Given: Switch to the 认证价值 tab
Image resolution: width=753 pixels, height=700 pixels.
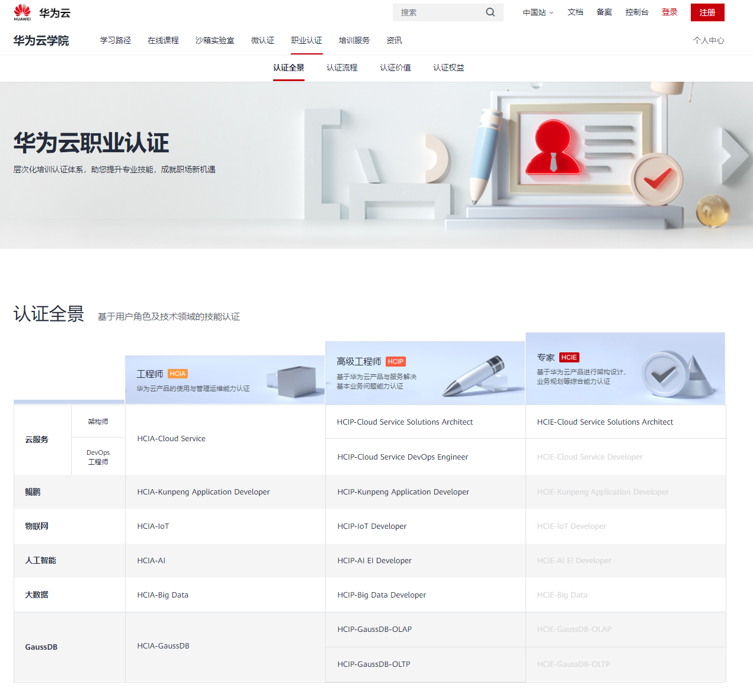Looking at the screenshot, I should pyautogui.click(x=395, y=68).
